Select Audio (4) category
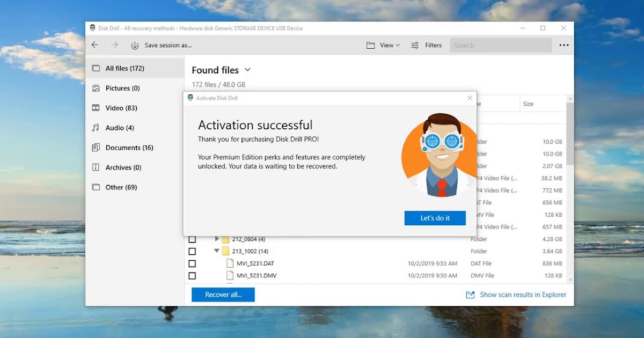The height and width of the screenshot is (338, 644). pos(135,128)
